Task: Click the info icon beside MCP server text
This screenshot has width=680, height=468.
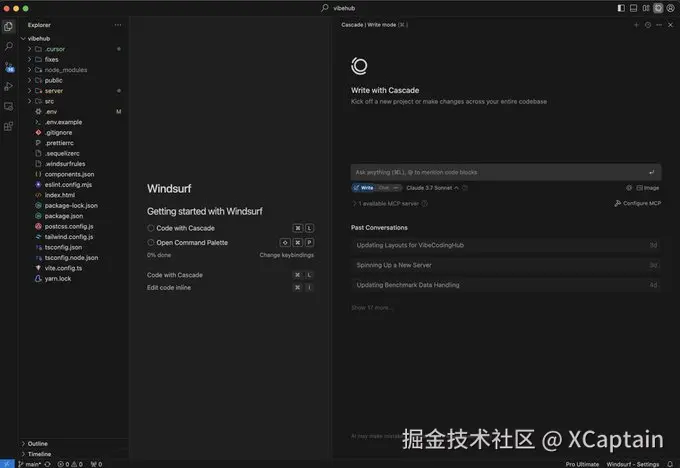Action: [x=425, y=203]
